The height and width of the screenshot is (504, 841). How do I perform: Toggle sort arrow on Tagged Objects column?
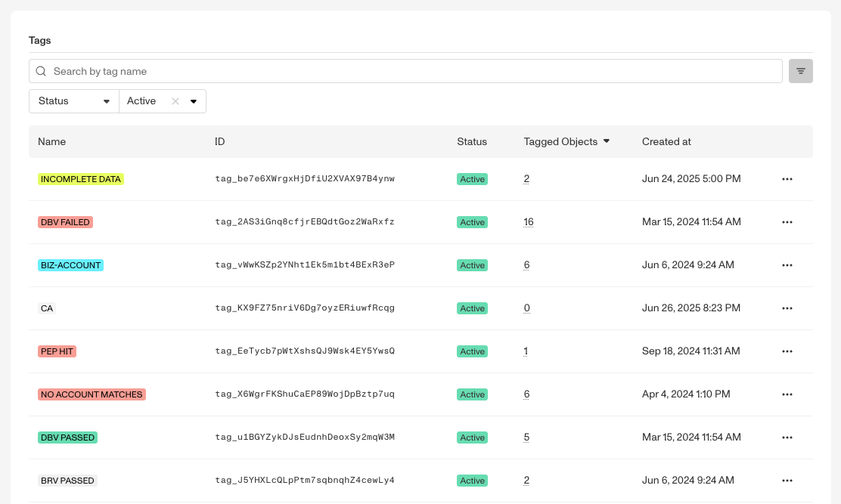[x=607, y=141]
